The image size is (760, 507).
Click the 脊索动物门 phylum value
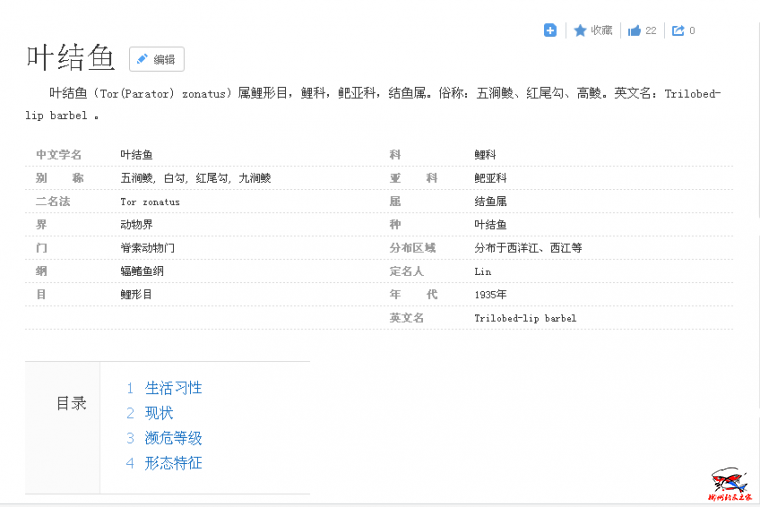(x=147, y=247)
